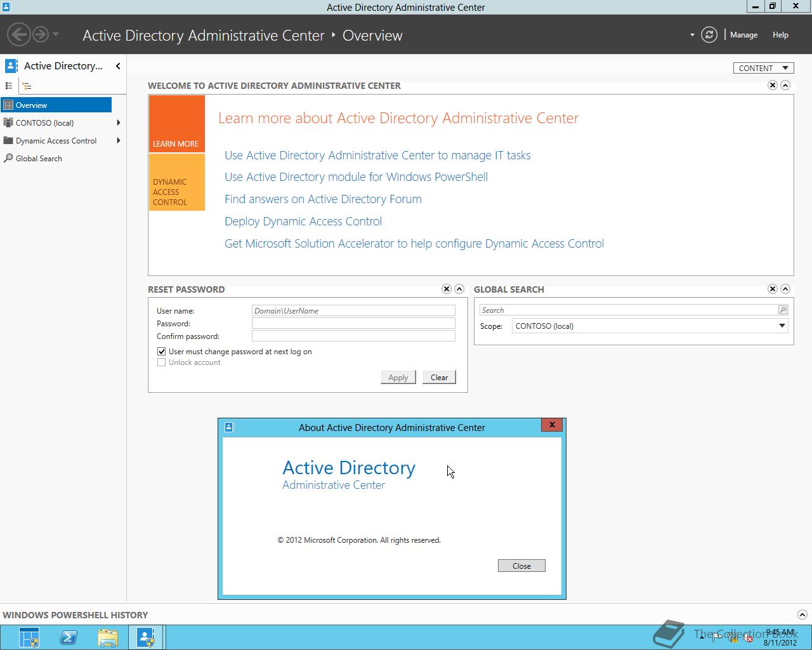
Task: Uncheck User must change password checkbox
Action: pos(161,351)
